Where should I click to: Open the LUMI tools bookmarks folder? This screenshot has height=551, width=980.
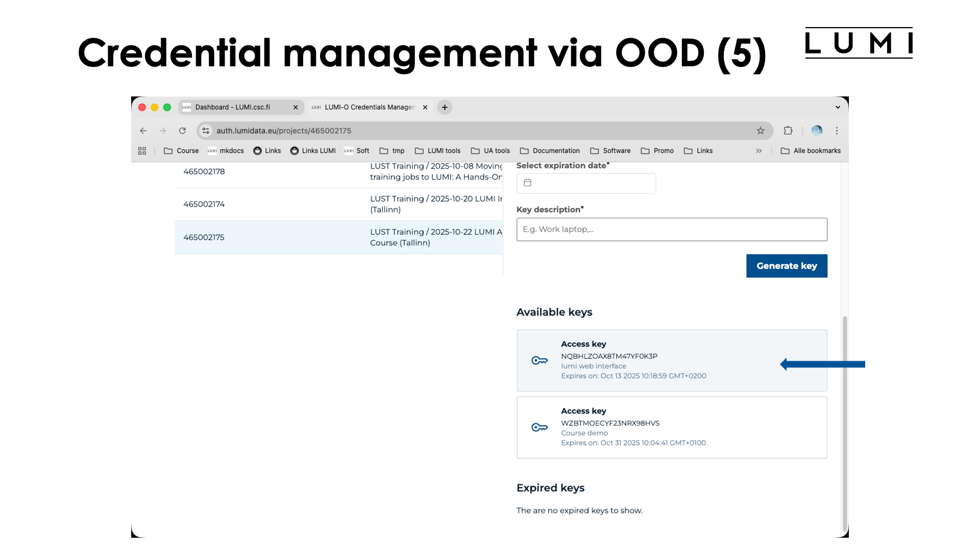click(437, 151)
